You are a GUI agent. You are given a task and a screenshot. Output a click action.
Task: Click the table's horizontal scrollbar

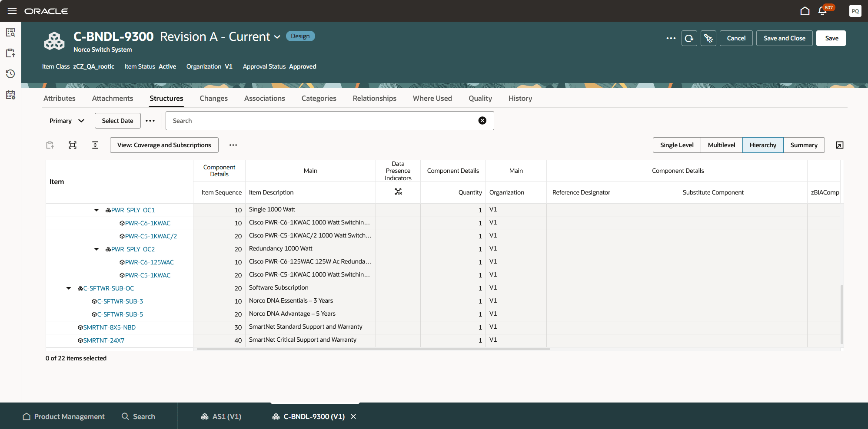pyautogui.click(x=374, y=349)
